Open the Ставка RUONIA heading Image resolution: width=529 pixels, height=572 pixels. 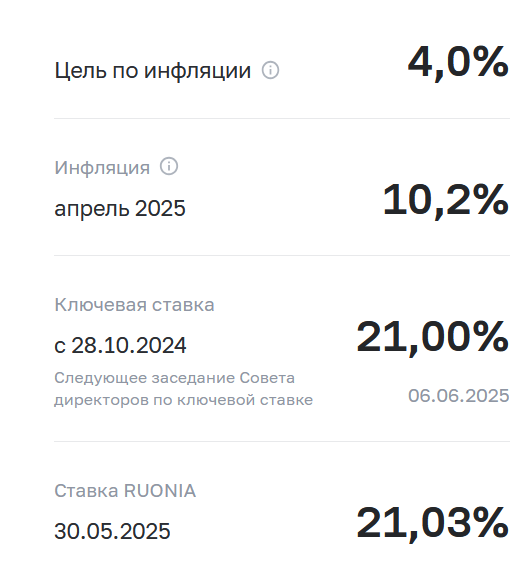(125, 491)
